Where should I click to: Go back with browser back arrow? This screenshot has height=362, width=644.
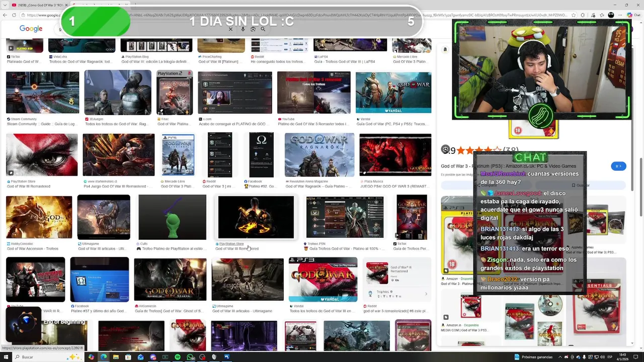pyautogui.click(x=6, y=15)
